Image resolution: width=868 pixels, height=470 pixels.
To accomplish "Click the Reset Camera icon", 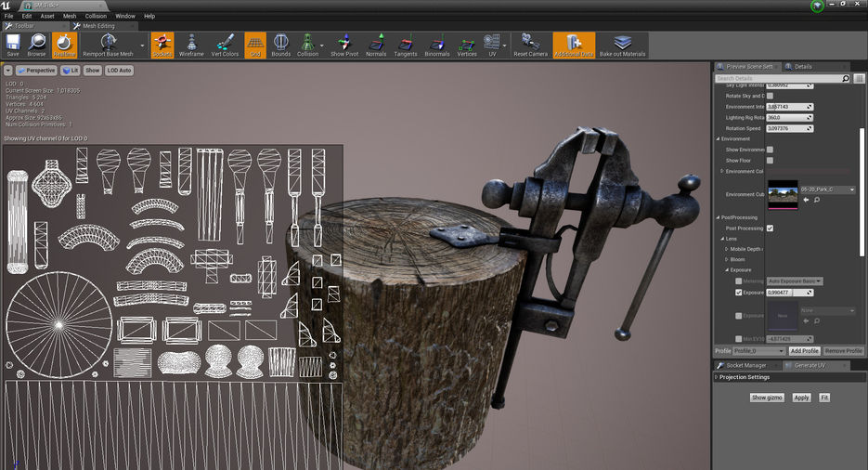I will point(530,46).
